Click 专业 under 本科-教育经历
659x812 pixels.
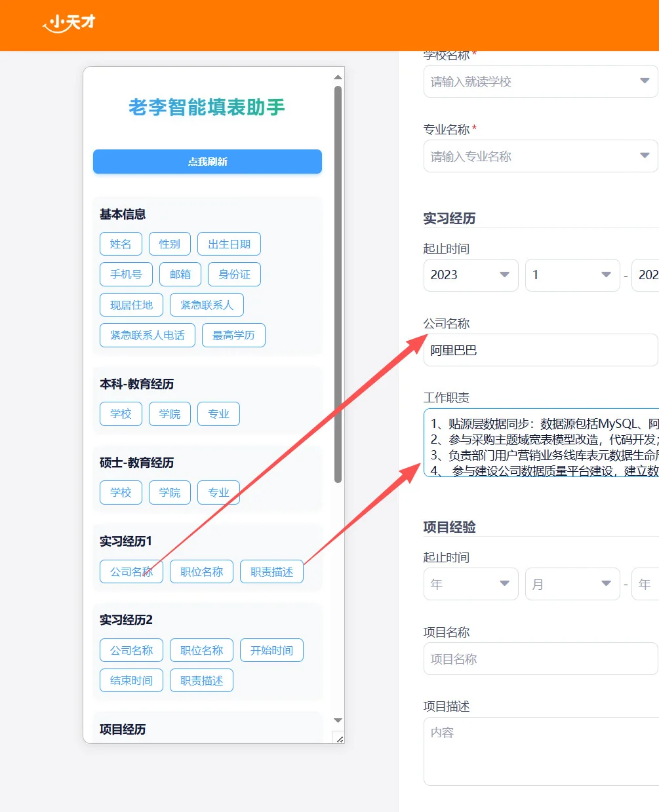click(218, 414)
